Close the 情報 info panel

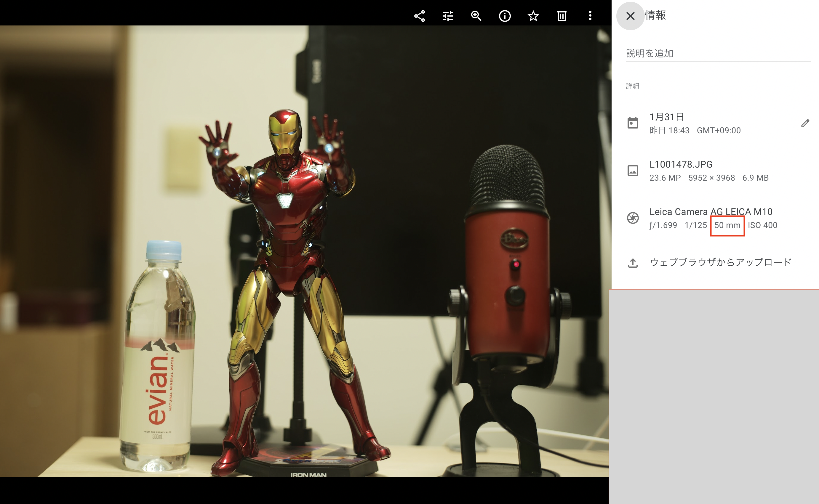tap(630, 16)
